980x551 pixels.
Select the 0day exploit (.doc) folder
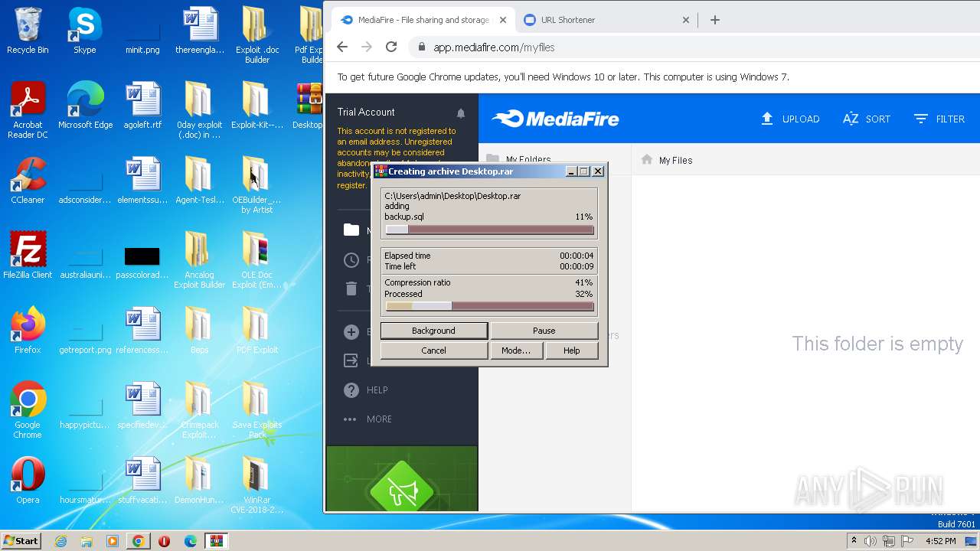click(199, 110)
